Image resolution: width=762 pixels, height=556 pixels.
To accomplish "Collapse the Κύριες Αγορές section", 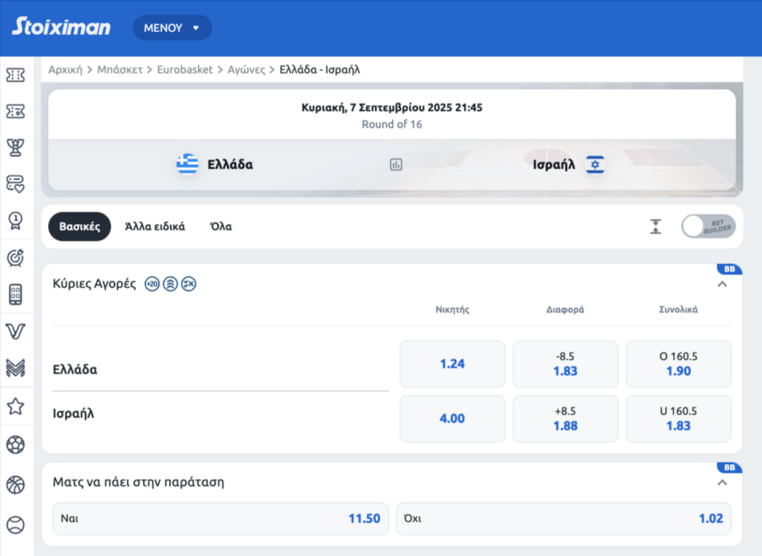I will (x=722, y=284).
